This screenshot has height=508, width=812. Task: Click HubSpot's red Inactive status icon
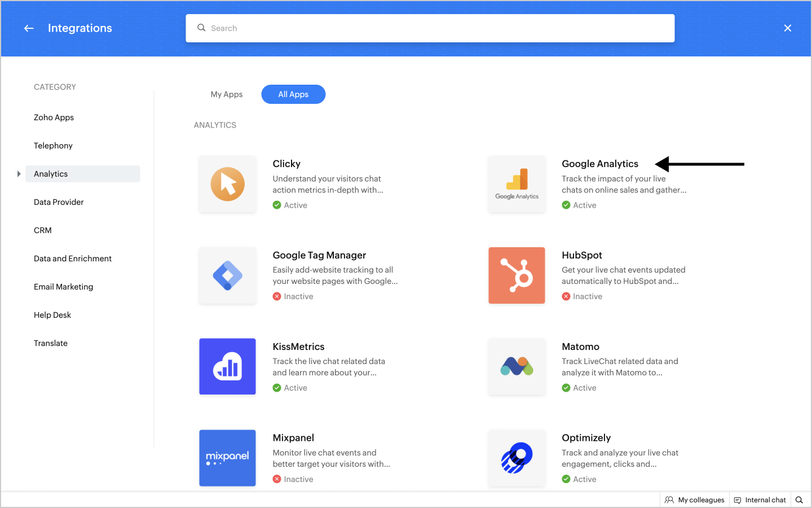click(x=566, y=296)
